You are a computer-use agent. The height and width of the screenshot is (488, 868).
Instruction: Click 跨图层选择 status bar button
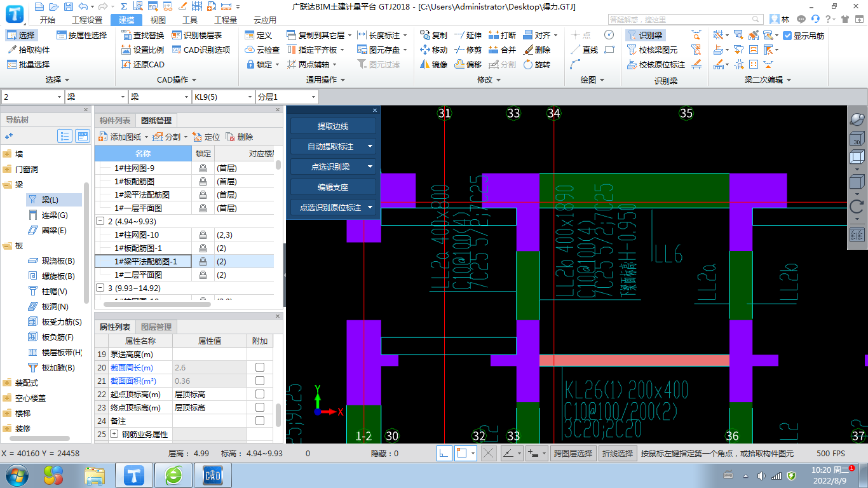pos(574,453)
